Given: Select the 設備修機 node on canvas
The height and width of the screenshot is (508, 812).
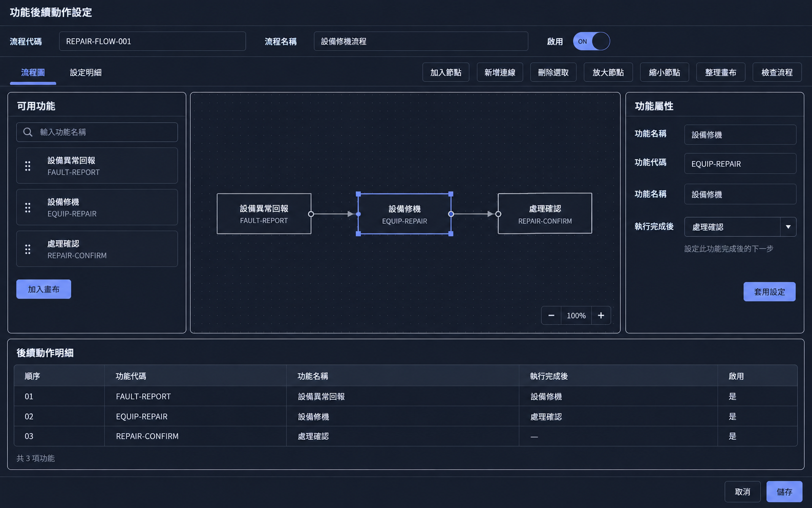Looking at the screenshot, I should point(404,214).
